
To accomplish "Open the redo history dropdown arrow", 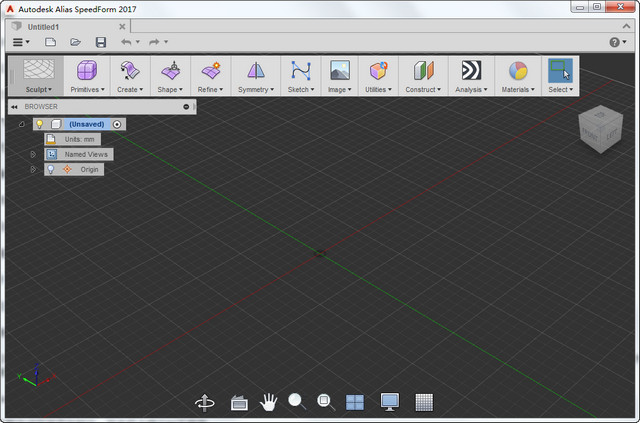I will click(166, 42).
